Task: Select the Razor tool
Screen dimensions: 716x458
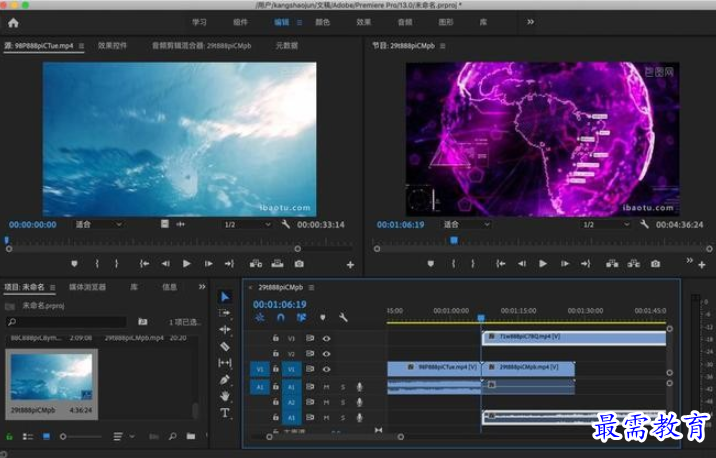Action: pyautogui.click(x=225, y=346)
